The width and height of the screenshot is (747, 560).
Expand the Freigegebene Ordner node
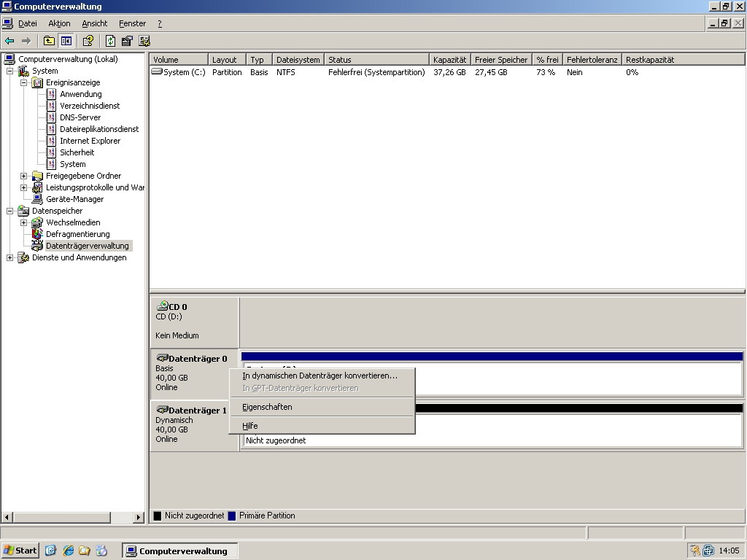click(x=23, y=176)
